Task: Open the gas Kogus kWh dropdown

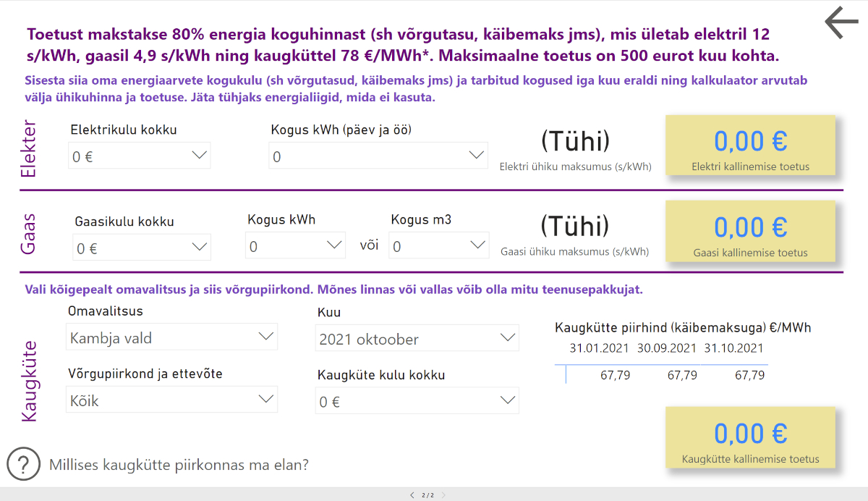Action: (x=295, y=245)
